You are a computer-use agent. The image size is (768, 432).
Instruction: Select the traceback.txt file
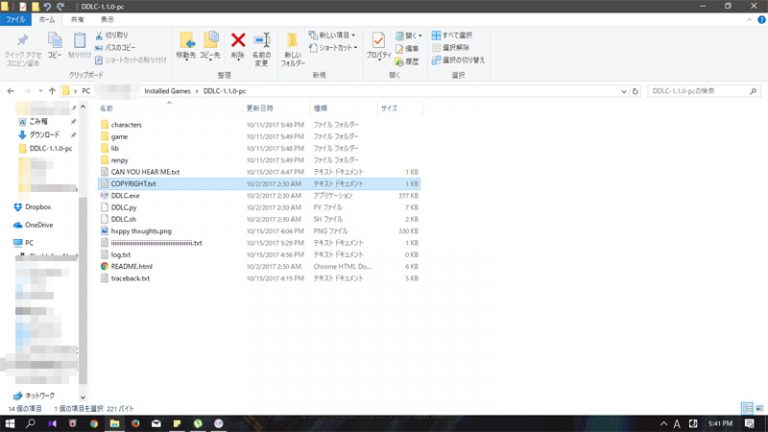pyautogui.click(x=130, y=278)
